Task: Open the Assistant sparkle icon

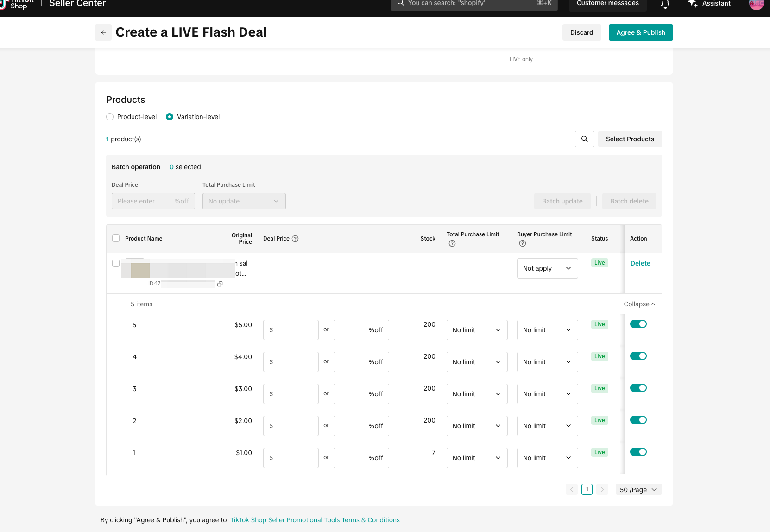Action: [693, 4]
